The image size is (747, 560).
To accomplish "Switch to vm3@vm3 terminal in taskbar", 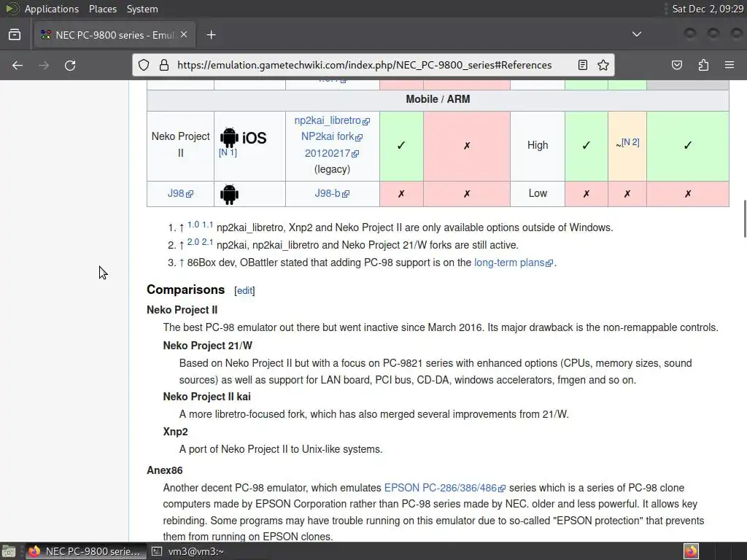I will 188,551.
